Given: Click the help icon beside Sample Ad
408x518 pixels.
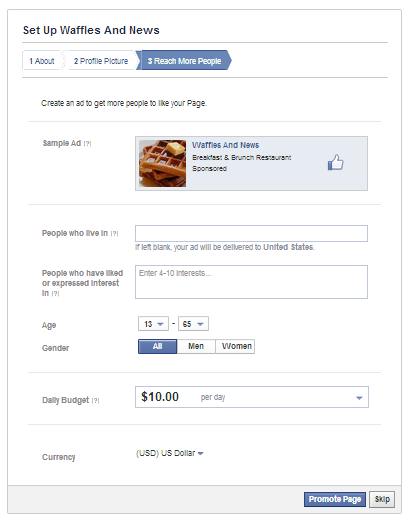Looking at the screenshot, I should [87, 144].
